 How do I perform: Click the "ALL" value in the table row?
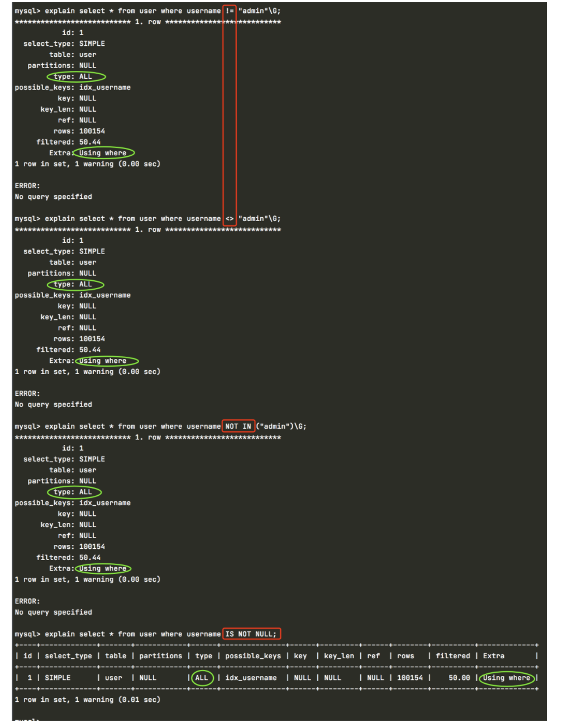click(202, 678)
